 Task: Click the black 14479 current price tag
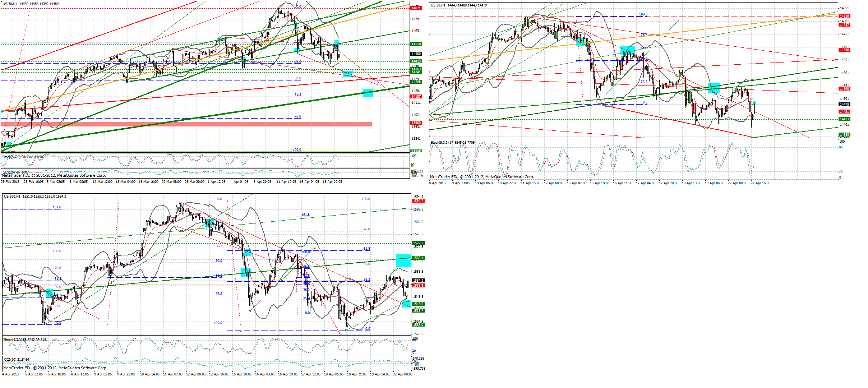click(x=844, y=105)
